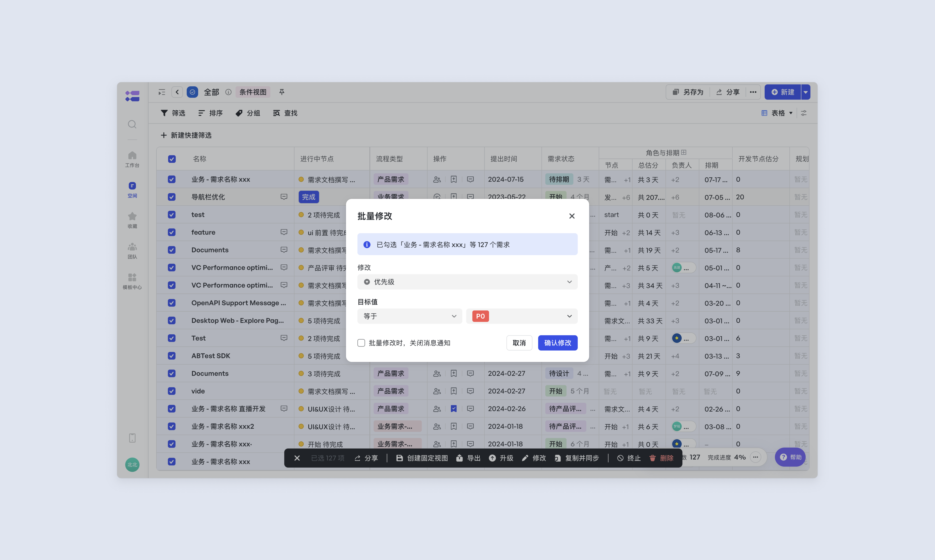Uncheck the feature row checkbox
Image resolution: width=935 pixels, height=560 pixels.
[x=172, y=232]
